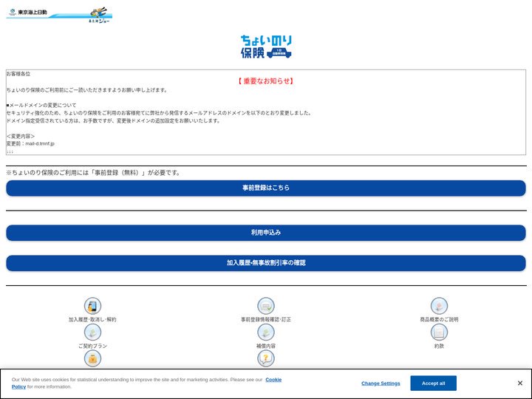Click 加入履歴・無事故割引率の確認 button
Viewport: 532px width, 399px height.
pyautogui.click(x=266, y=263)
